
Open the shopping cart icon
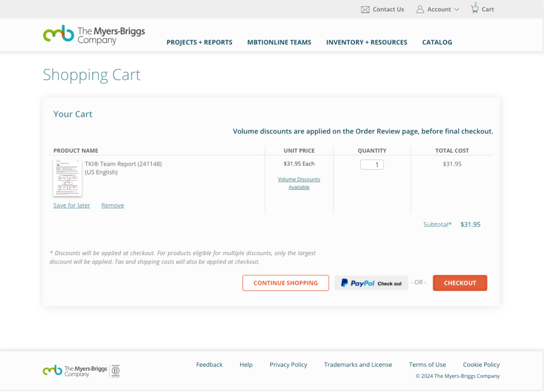pos(475,9)
